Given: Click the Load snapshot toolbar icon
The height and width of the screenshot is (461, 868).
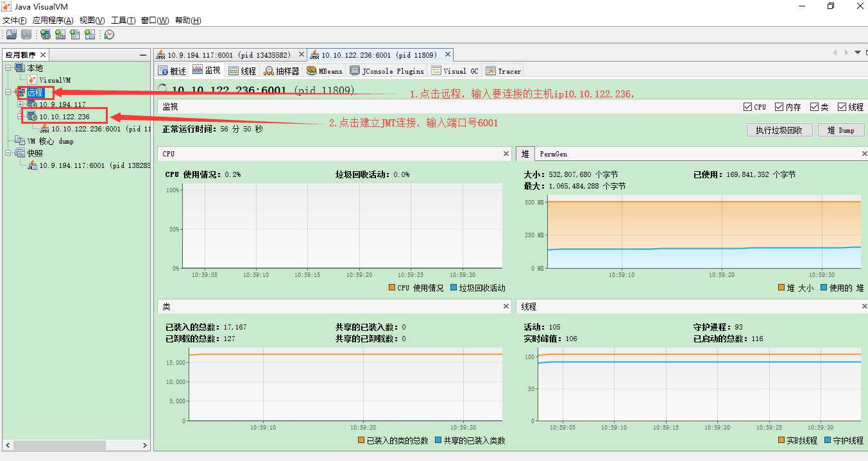Looking at the screenshot, I should point(12,34).
